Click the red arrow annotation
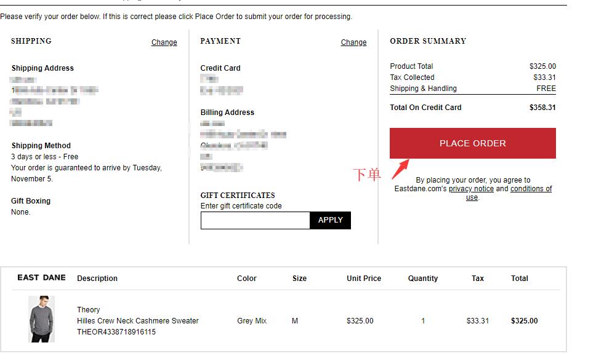596x364 pixels. pos(401,167)
